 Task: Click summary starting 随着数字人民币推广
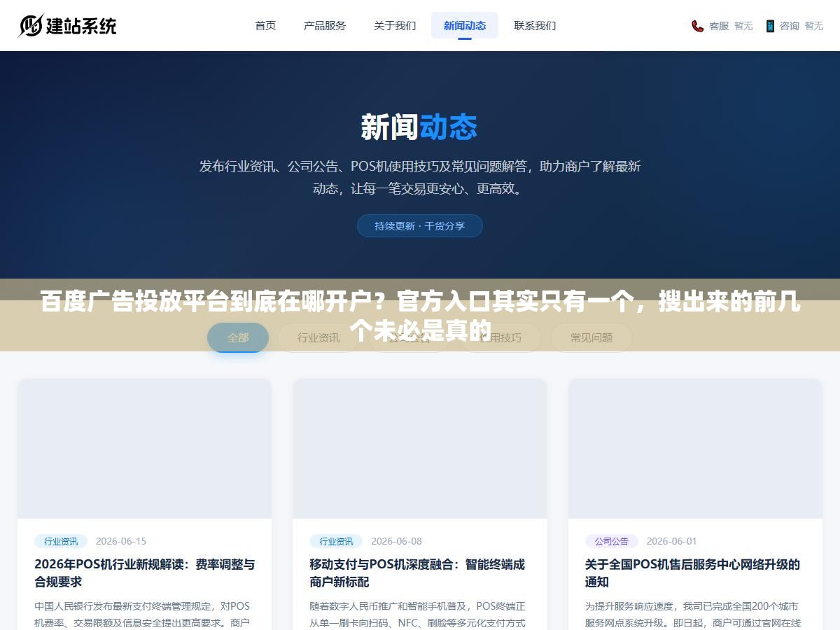418,614
